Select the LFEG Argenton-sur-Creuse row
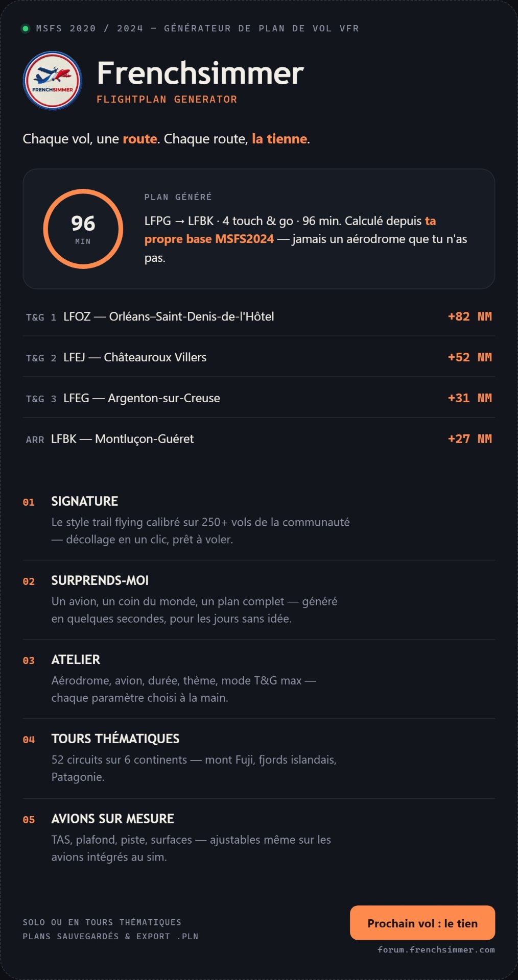518x980 pixels. [259, 398]
